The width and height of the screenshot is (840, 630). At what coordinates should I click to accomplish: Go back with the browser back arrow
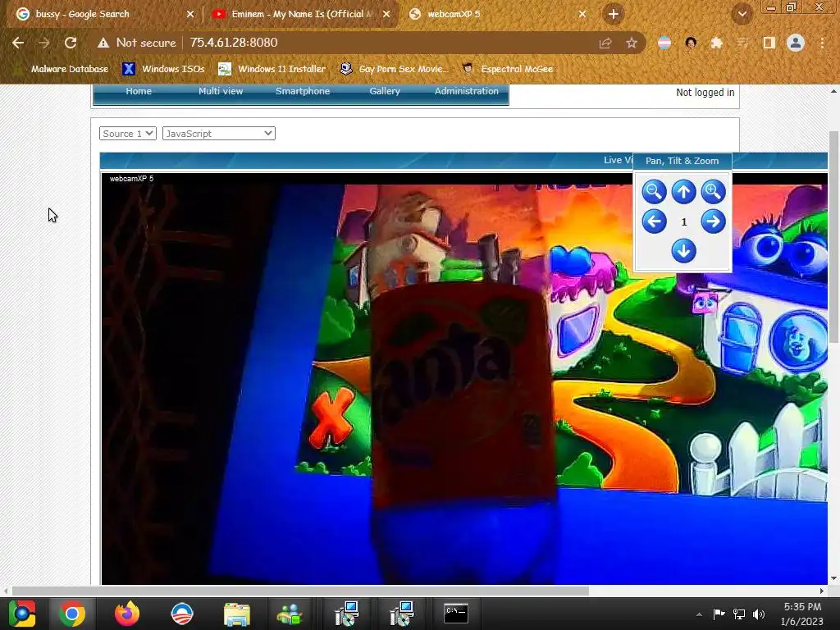click(x=18, y=43)
